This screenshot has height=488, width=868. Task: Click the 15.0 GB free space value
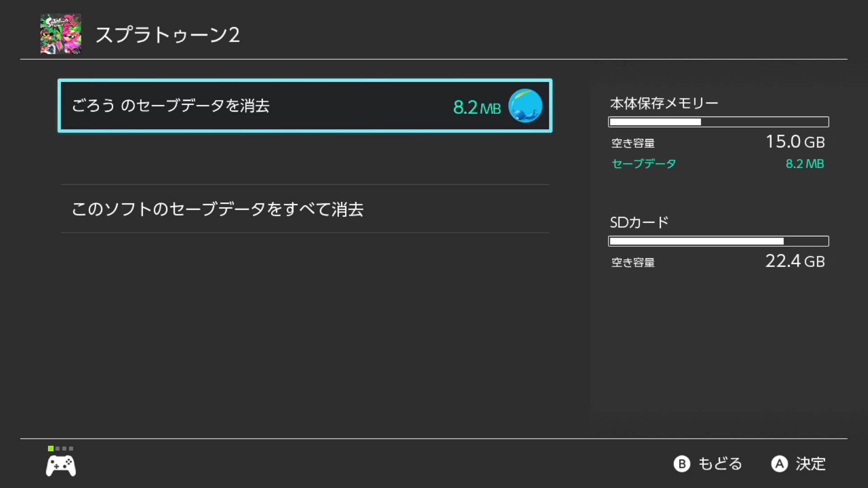[795, 142]
